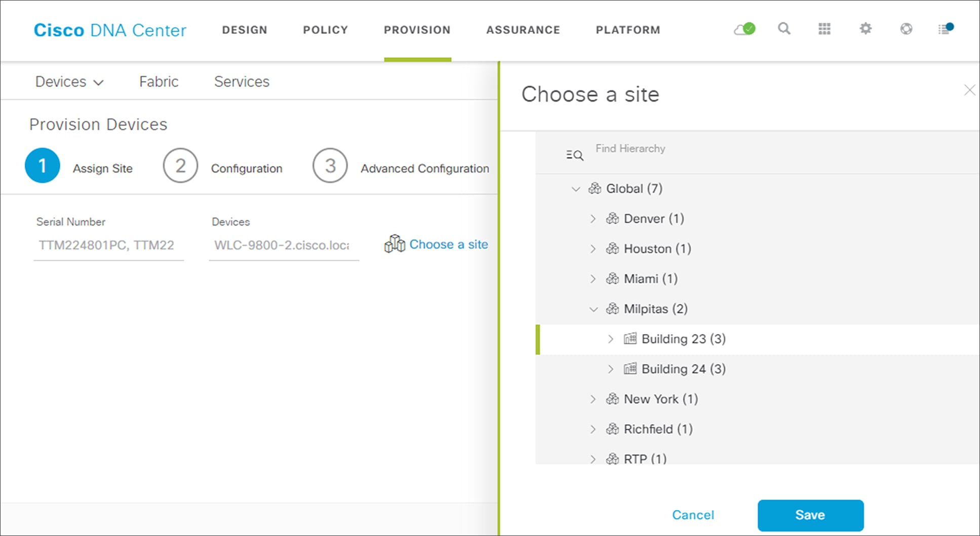Select Milpitas (2) site

tap(656, 309)
